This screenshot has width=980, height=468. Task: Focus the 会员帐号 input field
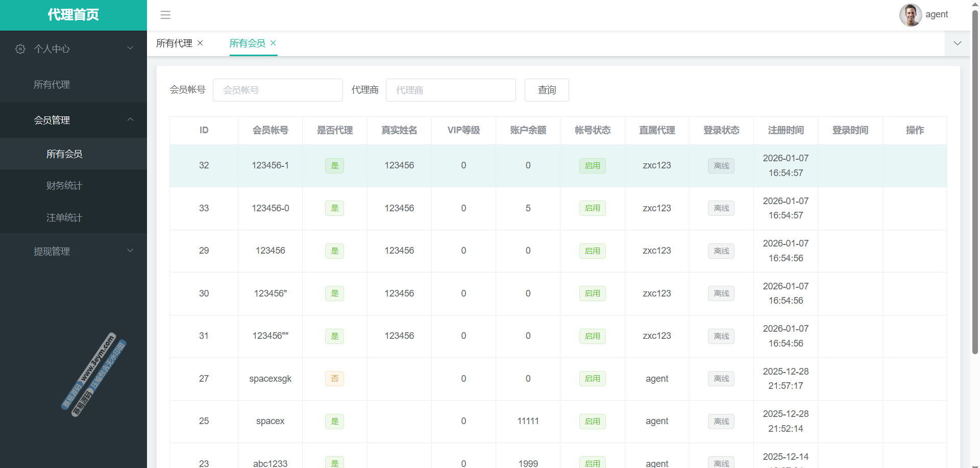tap(278, 90)
